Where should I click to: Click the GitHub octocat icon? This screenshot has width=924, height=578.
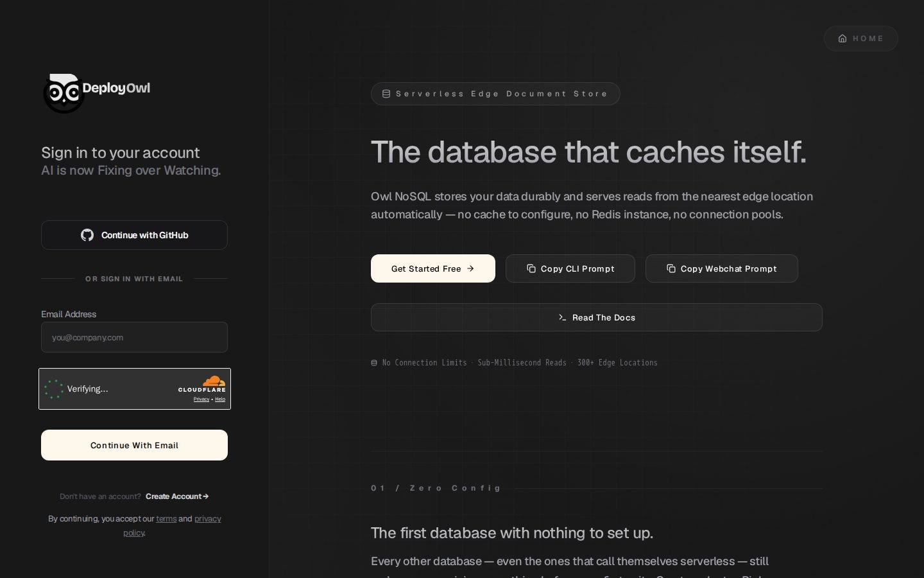pos(87,235)
